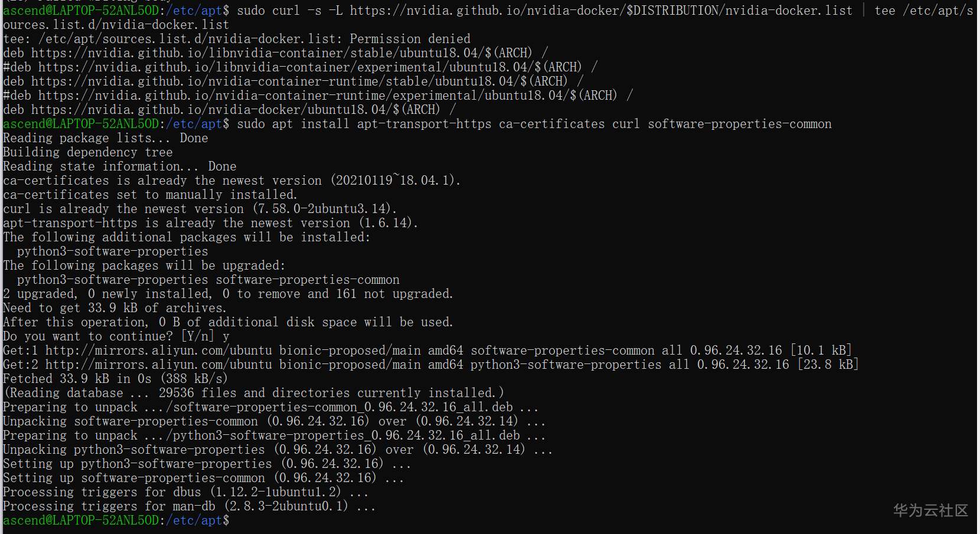
Task: Click the nvidia-docker.list URL in the curl command
Action: click(601, 11)
